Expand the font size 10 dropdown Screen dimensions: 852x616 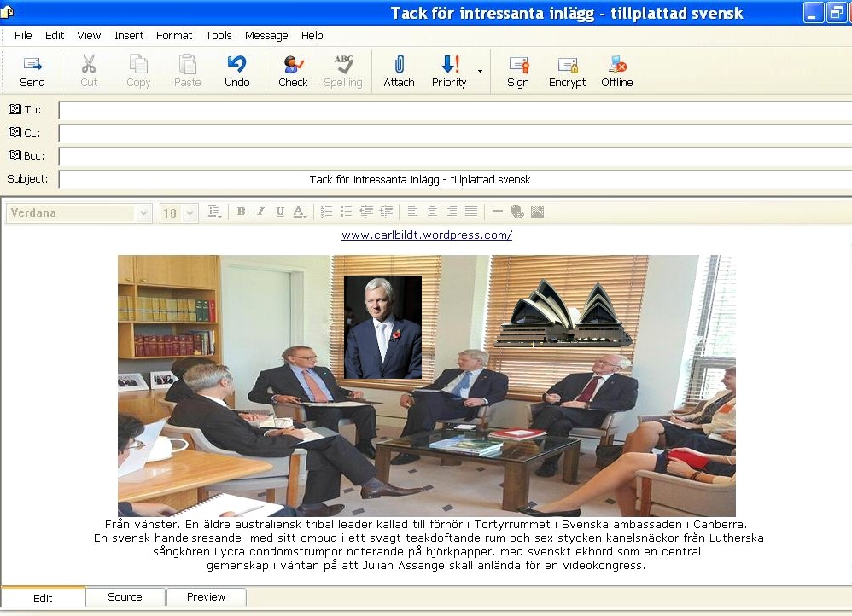(190, 213)
